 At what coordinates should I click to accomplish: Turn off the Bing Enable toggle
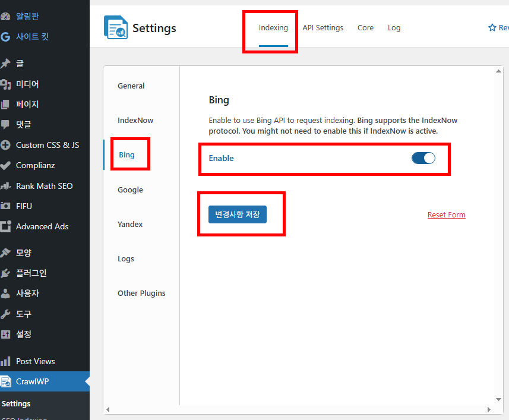point(423,158)
